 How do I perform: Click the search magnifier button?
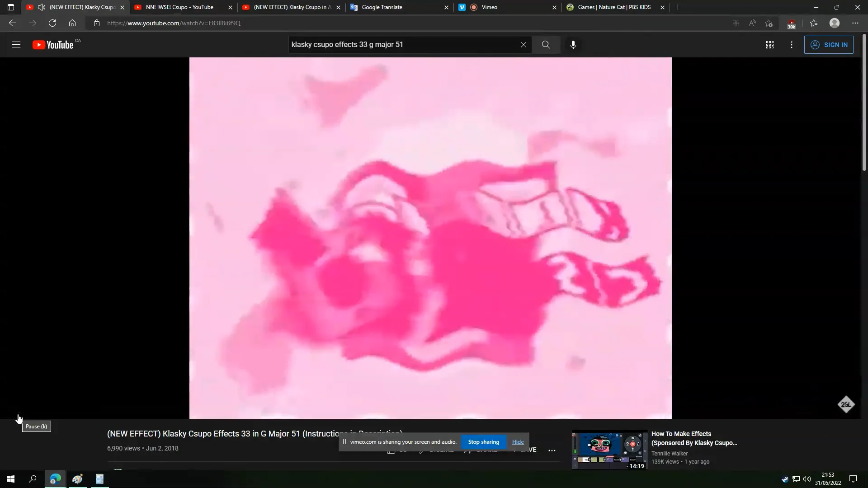pyautogui.click(x=546, y=45)
